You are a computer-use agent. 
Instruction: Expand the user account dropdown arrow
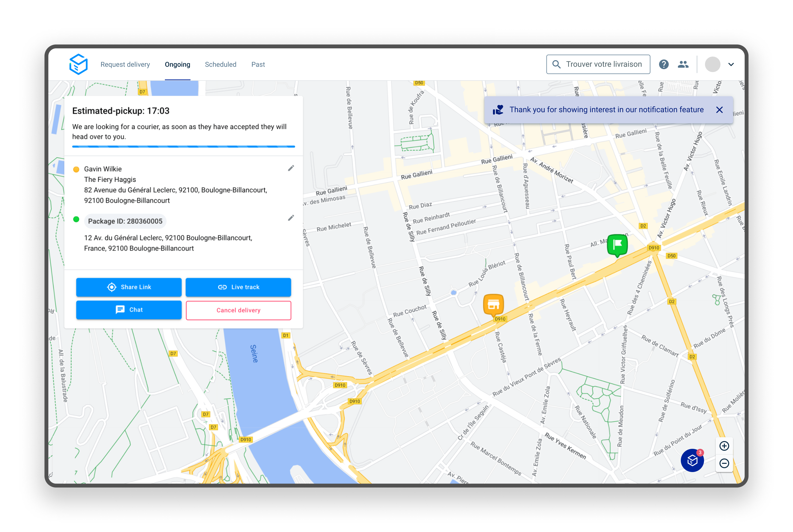[731, 65]
